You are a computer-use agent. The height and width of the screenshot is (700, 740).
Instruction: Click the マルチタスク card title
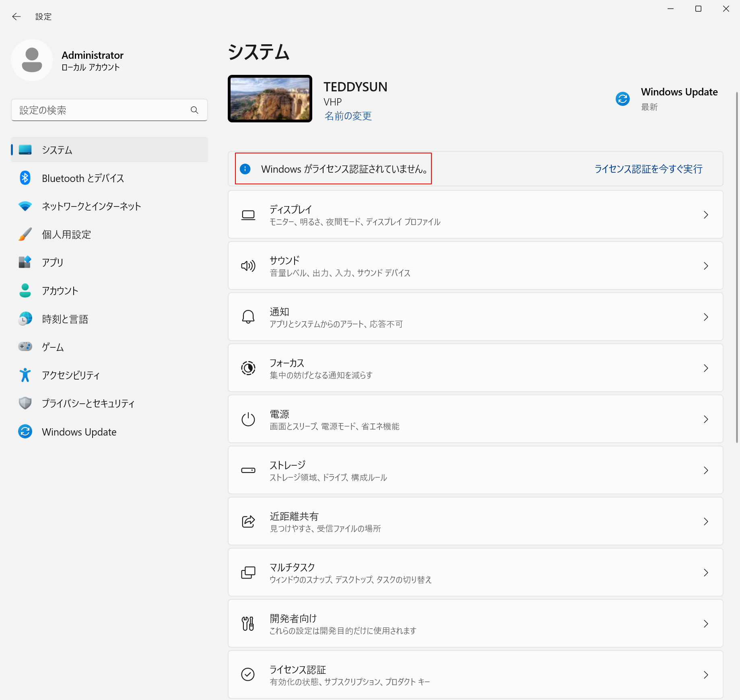coord(292,567)
